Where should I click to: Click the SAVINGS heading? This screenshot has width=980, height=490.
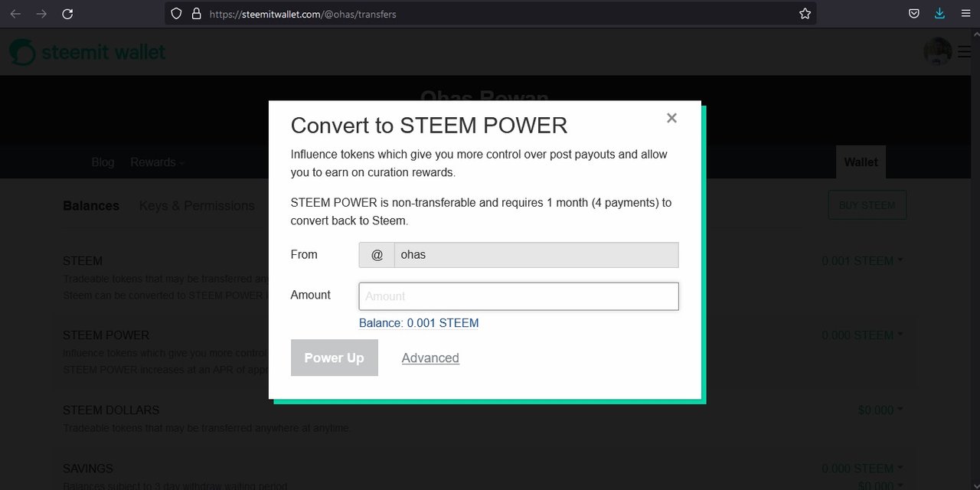point(88,469)
